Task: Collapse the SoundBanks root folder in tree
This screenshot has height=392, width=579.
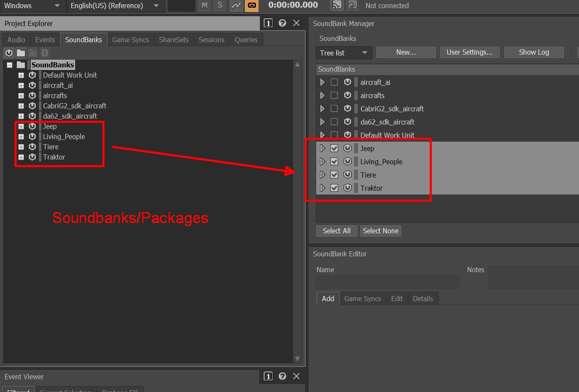Action: click(x=9, y=65)
